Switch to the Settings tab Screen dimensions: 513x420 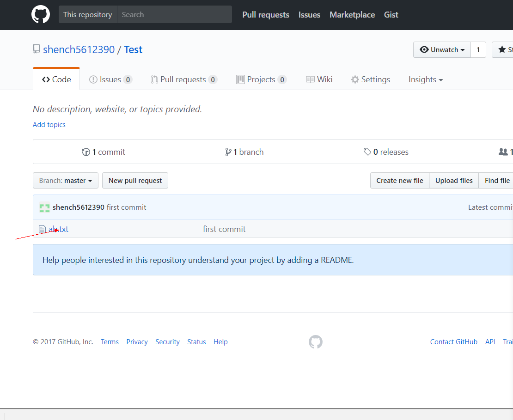(371, 79)
